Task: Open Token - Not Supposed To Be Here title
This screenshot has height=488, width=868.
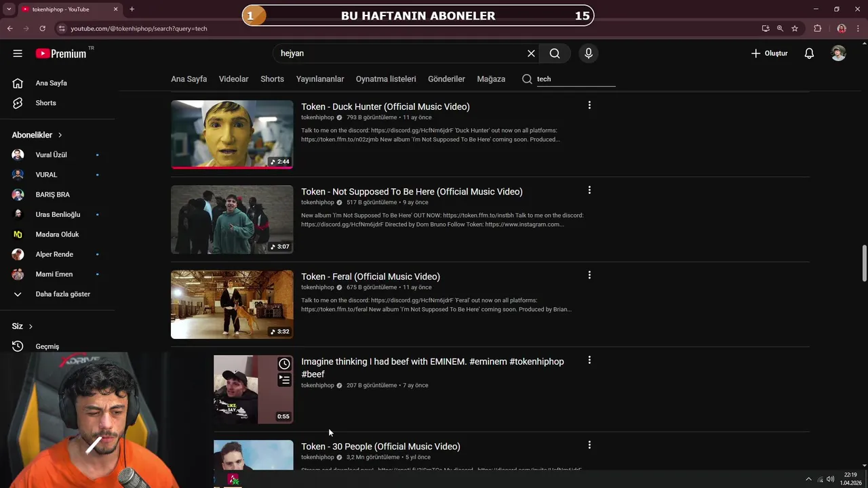Action: pos(412,192)
